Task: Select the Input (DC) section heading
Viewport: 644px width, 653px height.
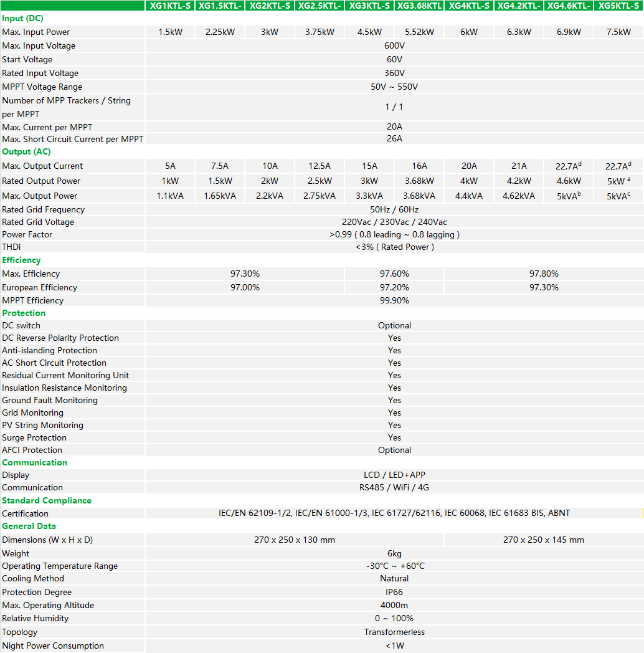Action: [22, 19]
